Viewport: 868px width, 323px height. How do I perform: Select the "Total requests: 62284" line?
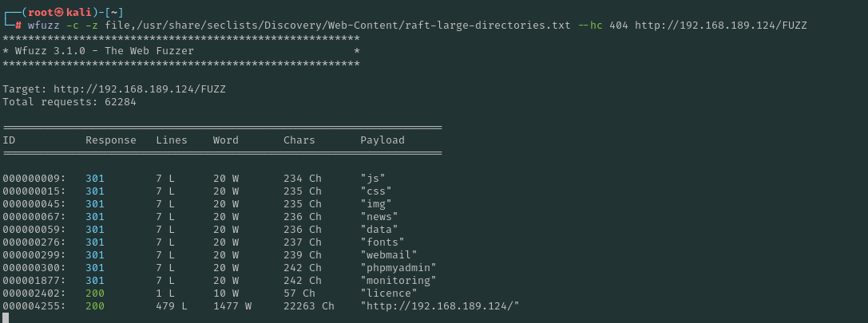[69, 102]
